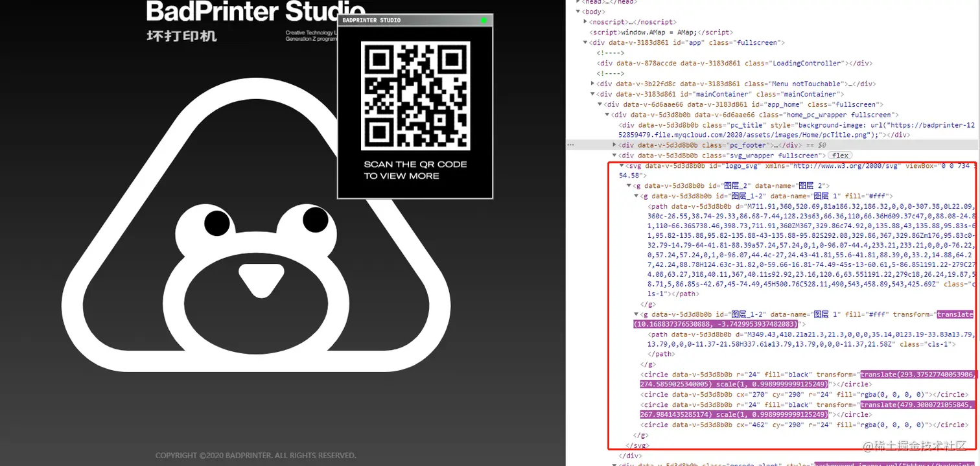The width and height of the screenshot is (980, 466).
Task: Click SCAN THE QR CODE TO VIEW MORE text
Action: [415, 170]
